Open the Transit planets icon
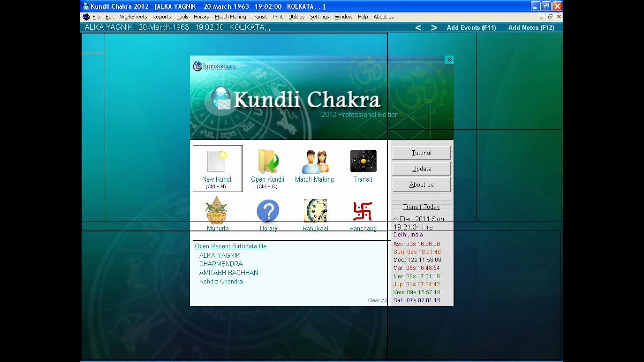Viewport: 644px width, 362px height. pos(363,161)
